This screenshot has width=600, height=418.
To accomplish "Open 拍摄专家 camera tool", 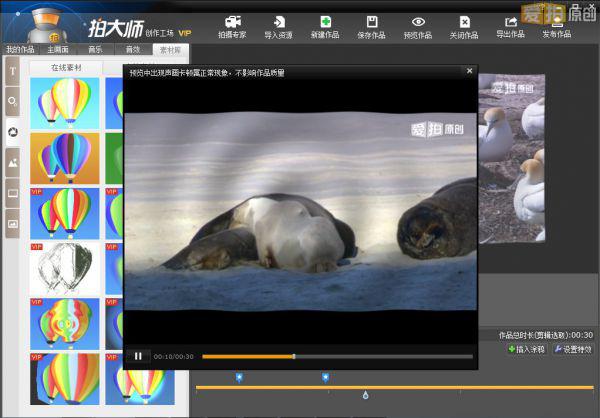I will tap(232, 28).
